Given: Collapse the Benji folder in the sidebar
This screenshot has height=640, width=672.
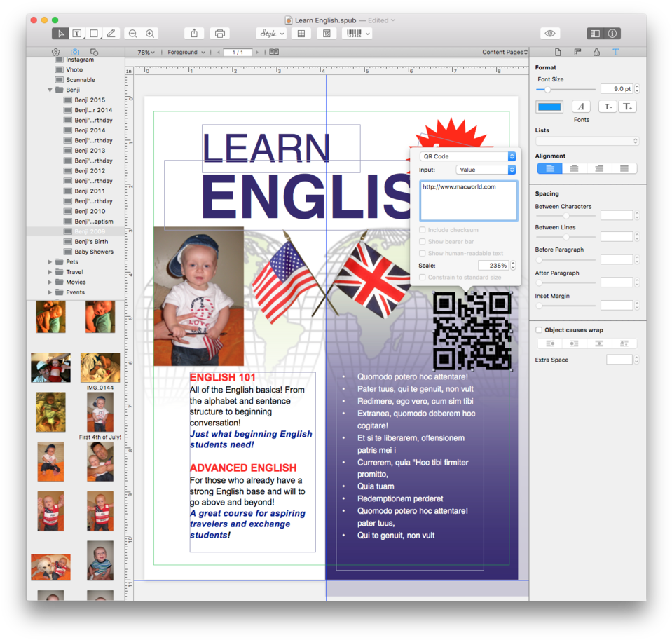Looking at the screenshot, I should [50, 90].
